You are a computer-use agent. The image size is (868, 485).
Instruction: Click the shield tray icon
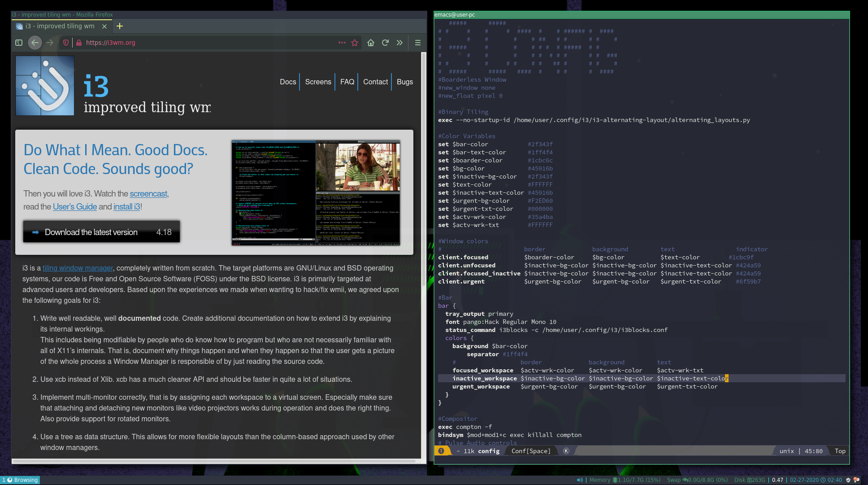pyautogui.click(x=848, y=480)
